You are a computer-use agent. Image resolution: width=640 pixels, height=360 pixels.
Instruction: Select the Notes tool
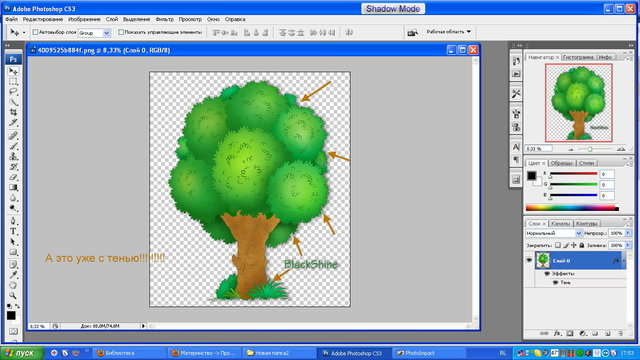tap(13, 264)
